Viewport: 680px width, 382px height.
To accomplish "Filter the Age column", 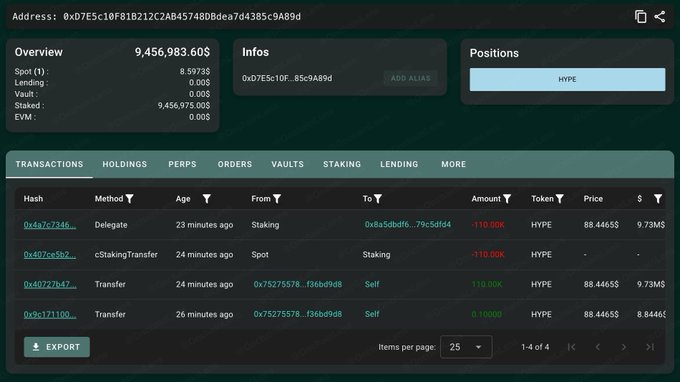I will (x=206, y=199).
